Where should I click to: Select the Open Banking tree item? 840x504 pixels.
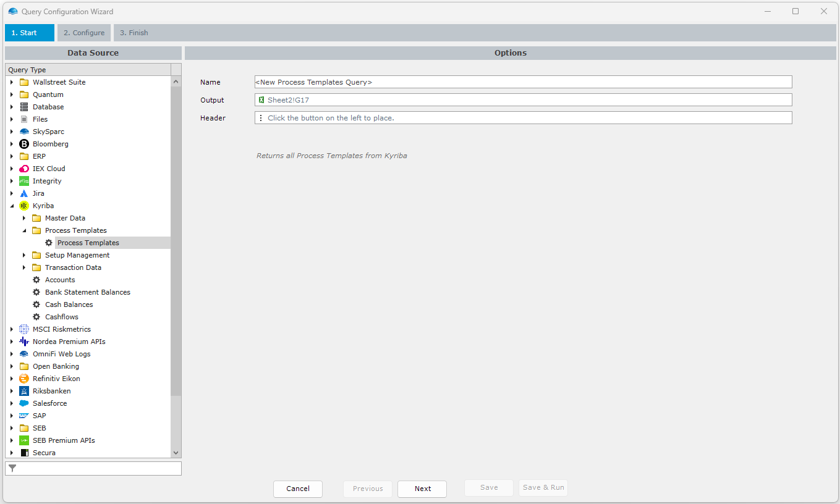56,366
